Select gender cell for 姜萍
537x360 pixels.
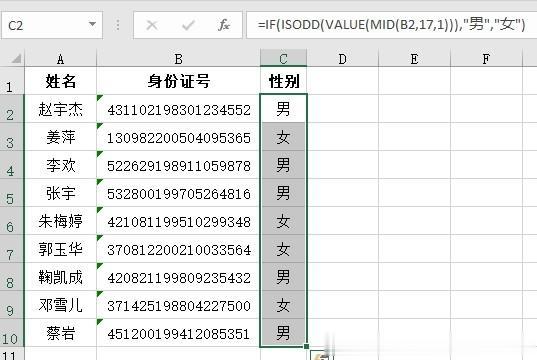(284, 137)
